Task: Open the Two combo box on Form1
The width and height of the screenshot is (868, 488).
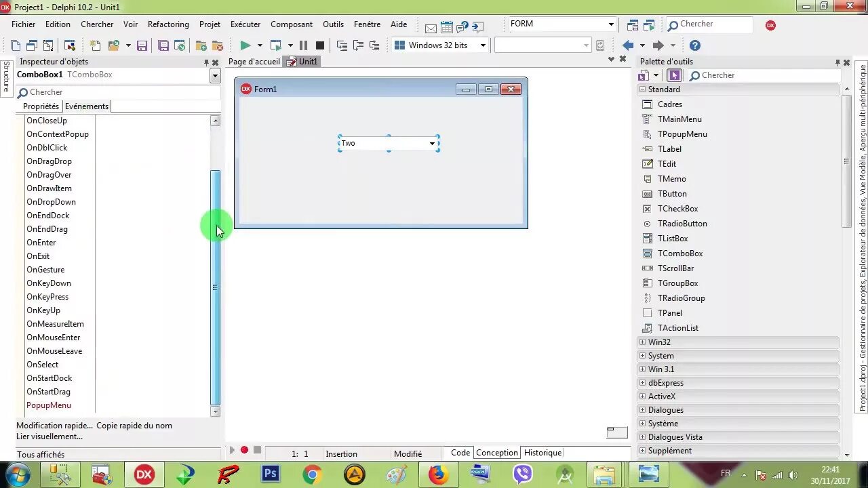Action: point(432,143)
